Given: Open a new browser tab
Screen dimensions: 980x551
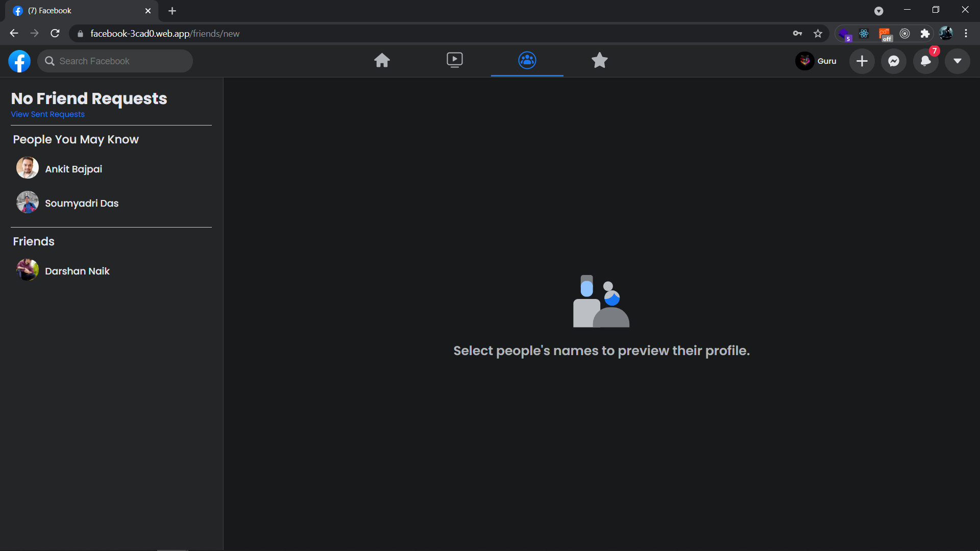Looking at the screenshot, I should click(172, 11).
